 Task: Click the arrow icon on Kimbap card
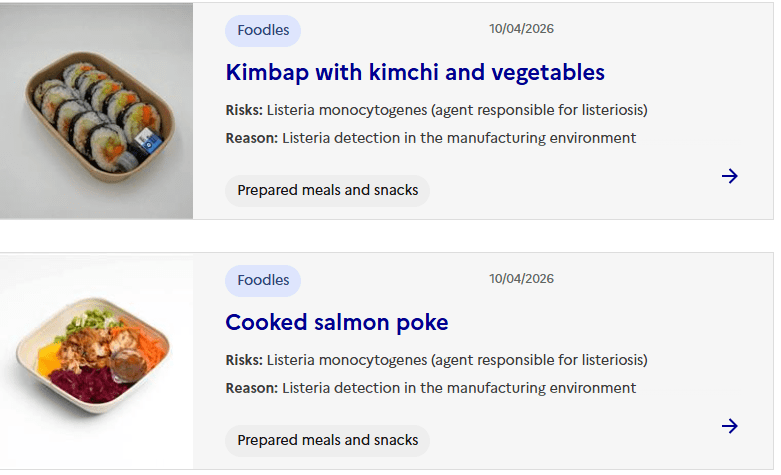coord(730,176)
